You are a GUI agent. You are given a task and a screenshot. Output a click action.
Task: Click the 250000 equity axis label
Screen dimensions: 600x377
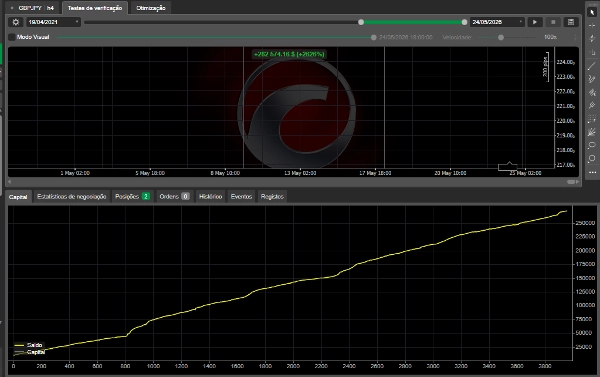point(585,223)
